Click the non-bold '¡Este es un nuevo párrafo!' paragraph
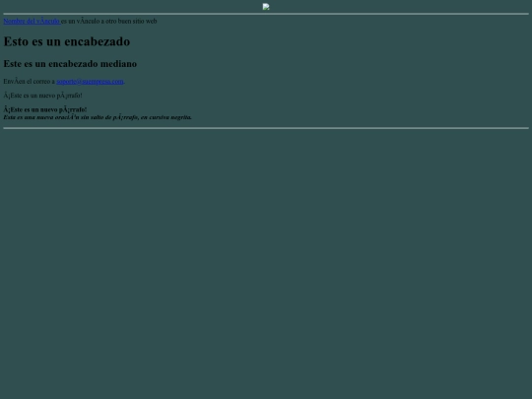This screenshot has width=532, height=399. (42, 96)
